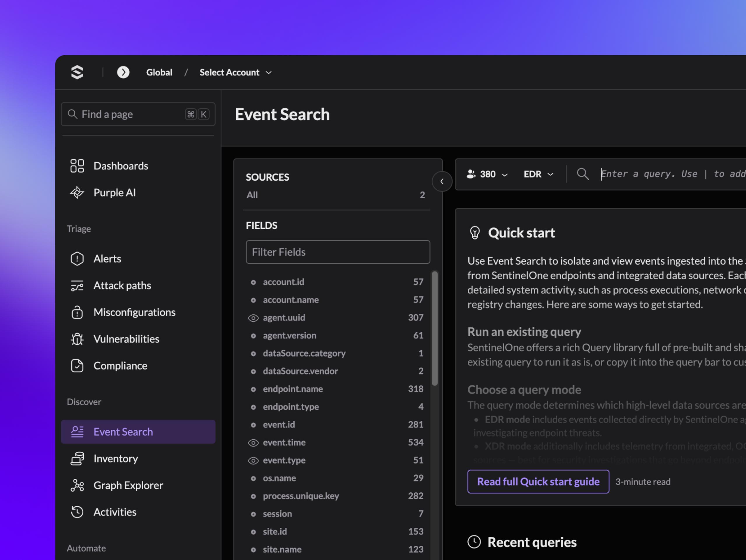
Task: Click the Graph Explorer nodes icon
Action: click(x=77, y=485)
